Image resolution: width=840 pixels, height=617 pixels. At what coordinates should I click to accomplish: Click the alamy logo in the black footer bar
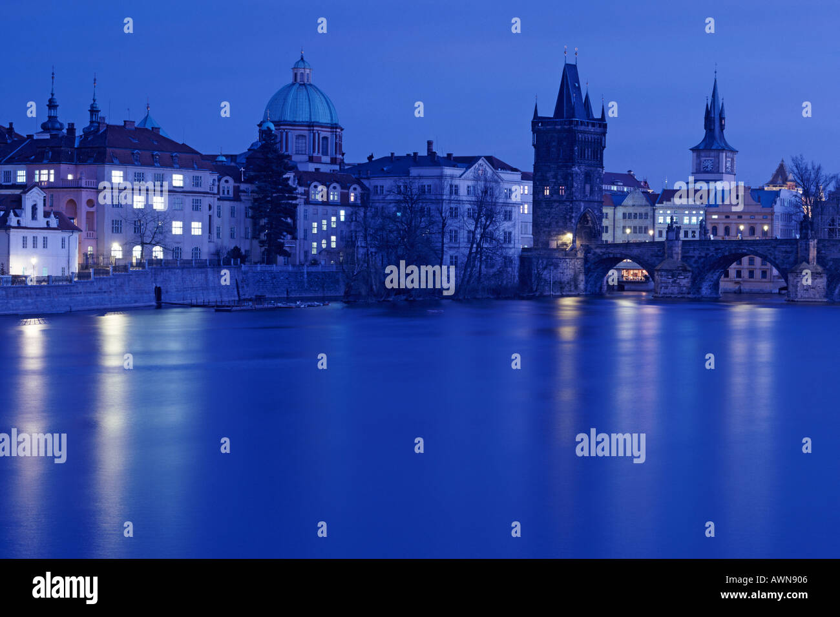coord(65,588)
